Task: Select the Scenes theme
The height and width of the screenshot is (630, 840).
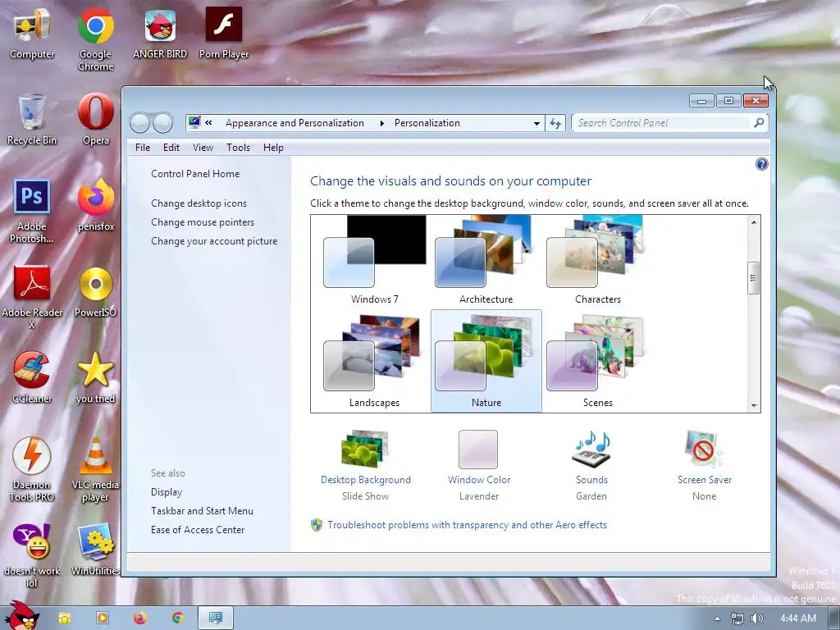Action: point(597,361)
